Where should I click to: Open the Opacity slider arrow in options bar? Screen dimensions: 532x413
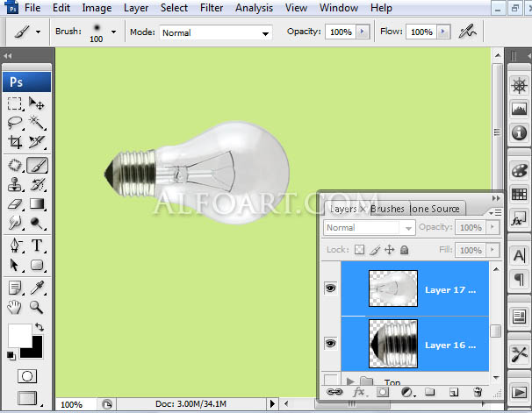[x=362, y=32]
